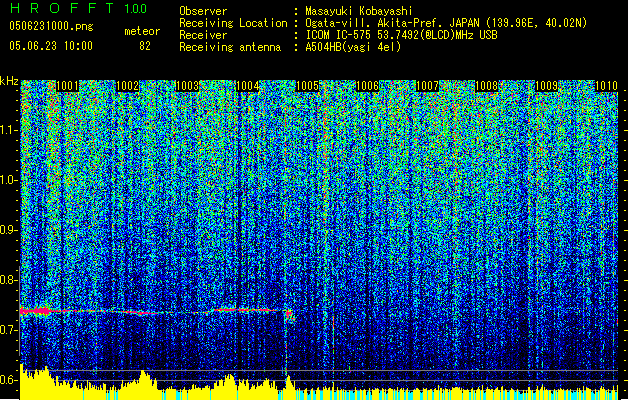Image resolution: width=629 pixels, height=400 pixels.
Task: Click the kHz axis unit label
Action: click(9, 81)
